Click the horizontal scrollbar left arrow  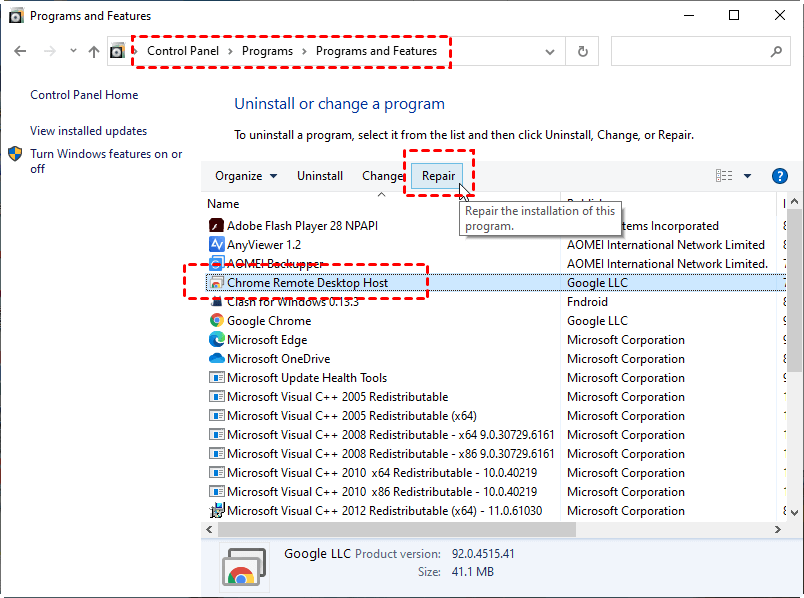click(209, 529)
